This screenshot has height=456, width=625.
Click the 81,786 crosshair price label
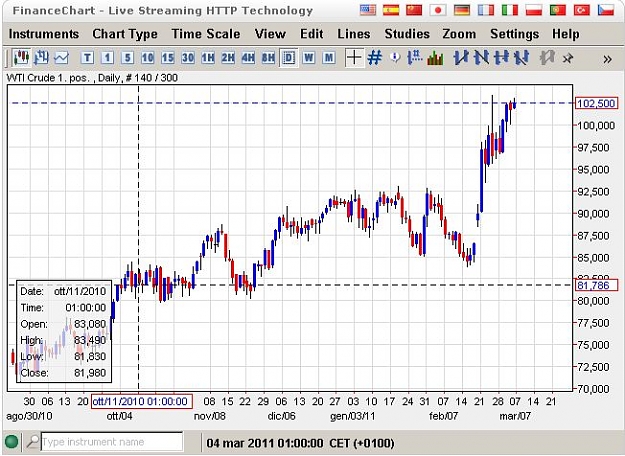click(x=596, y=285)
